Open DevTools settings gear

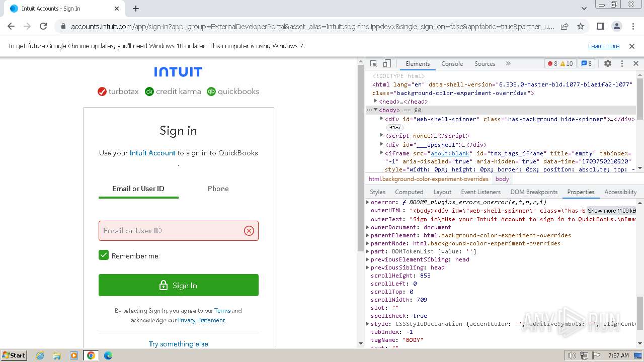point(608,64)
